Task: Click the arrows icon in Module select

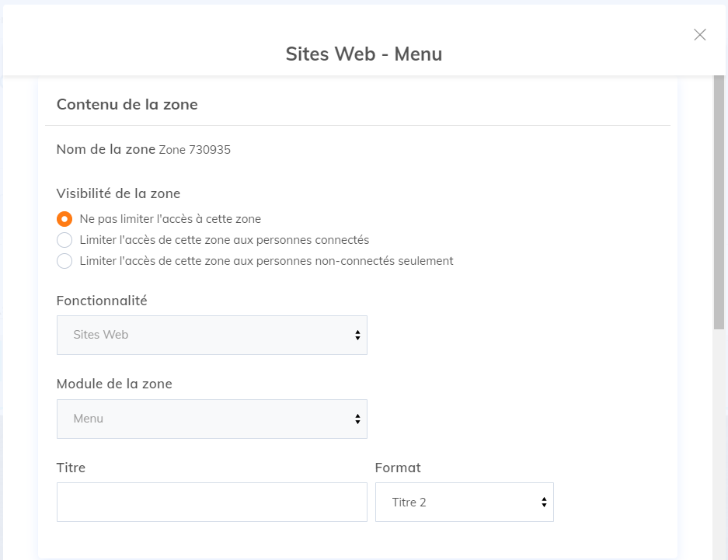Action: point(357,419)
